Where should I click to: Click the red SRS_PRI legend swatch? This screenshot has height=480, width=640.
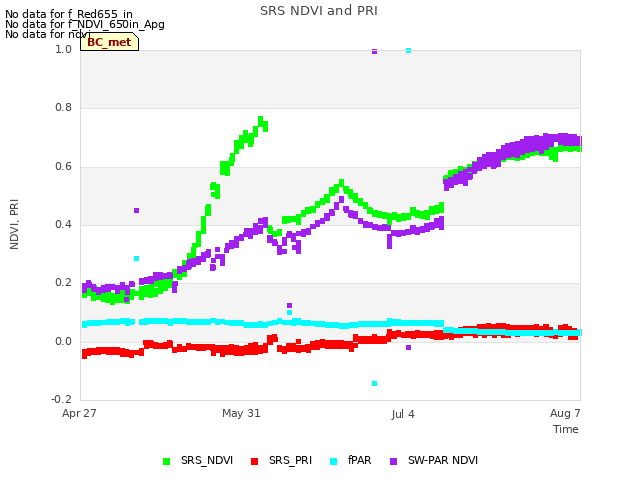254,461
